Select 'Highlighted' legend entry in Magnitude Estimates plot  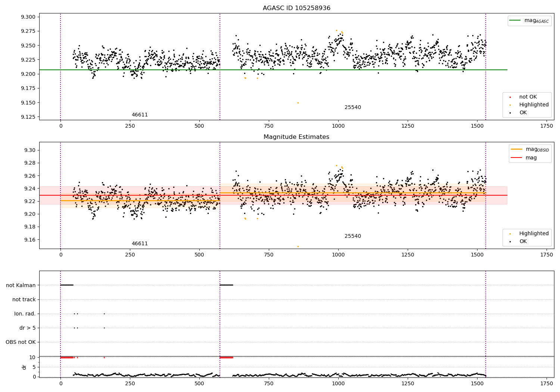pos(534,234)
